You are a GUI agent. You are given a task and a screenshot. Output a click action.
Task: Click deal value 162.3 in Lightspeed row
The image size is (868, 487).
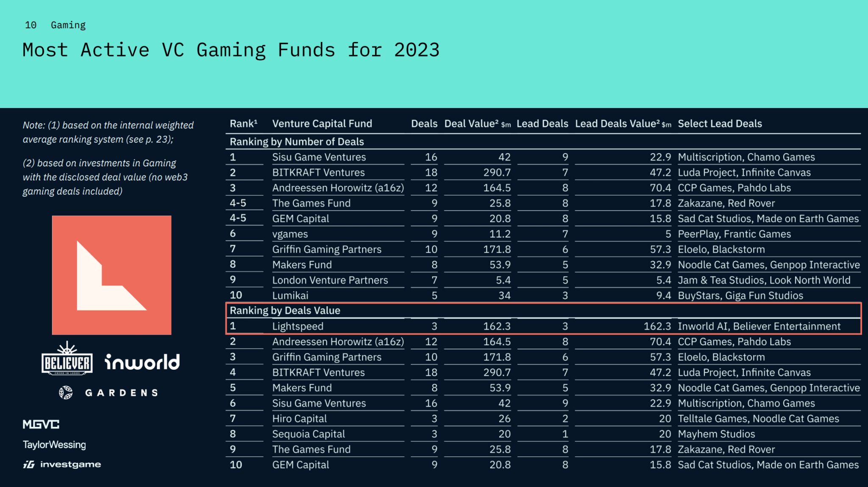497,327
